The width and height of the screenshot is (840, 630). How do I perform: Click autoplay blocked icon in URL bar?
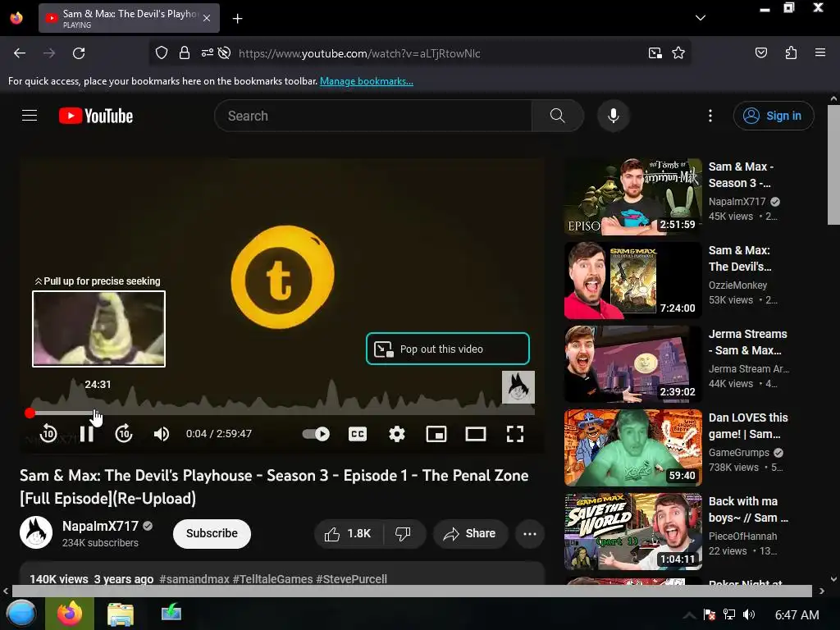[x=225, y=52]
